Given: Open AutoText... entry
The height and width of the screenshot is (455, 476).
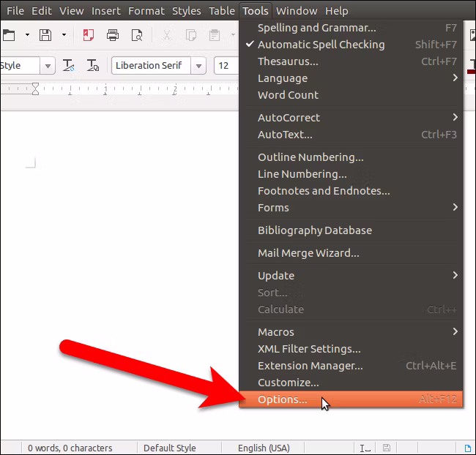Looking at the screenshot, I should click(x=351, y=135).
